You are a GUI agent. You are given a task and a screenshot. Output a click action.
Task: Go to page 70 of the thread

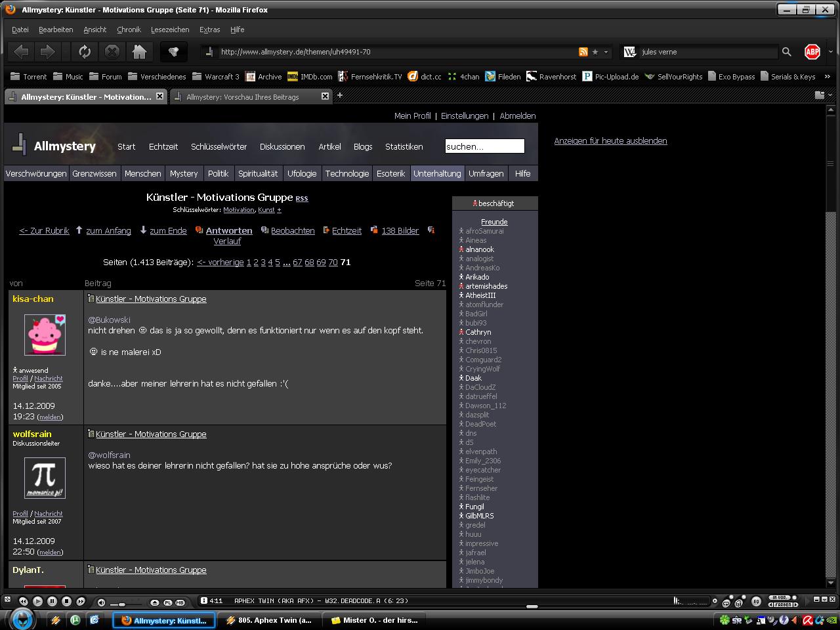333,262
